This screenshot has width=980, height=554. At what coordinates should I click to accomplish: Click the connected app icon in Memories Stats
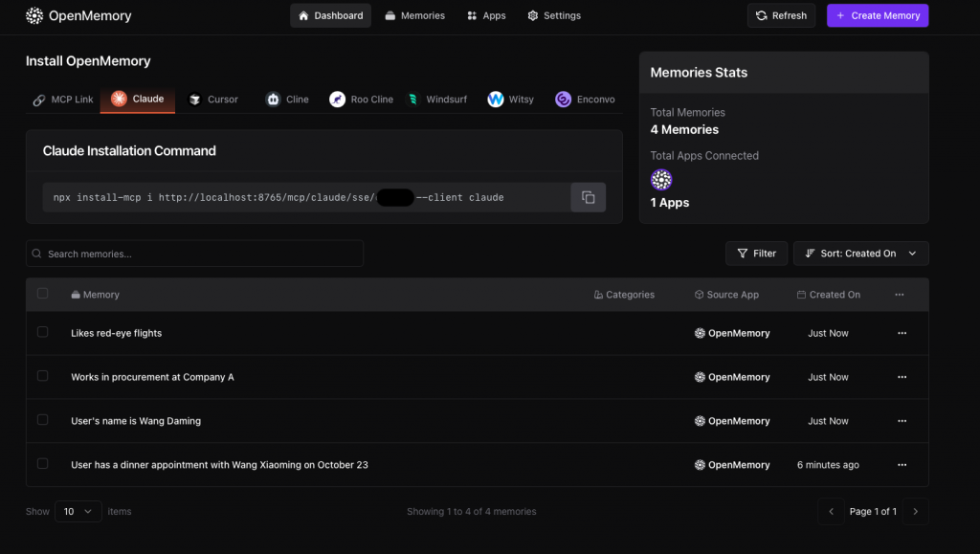(661, 180)
